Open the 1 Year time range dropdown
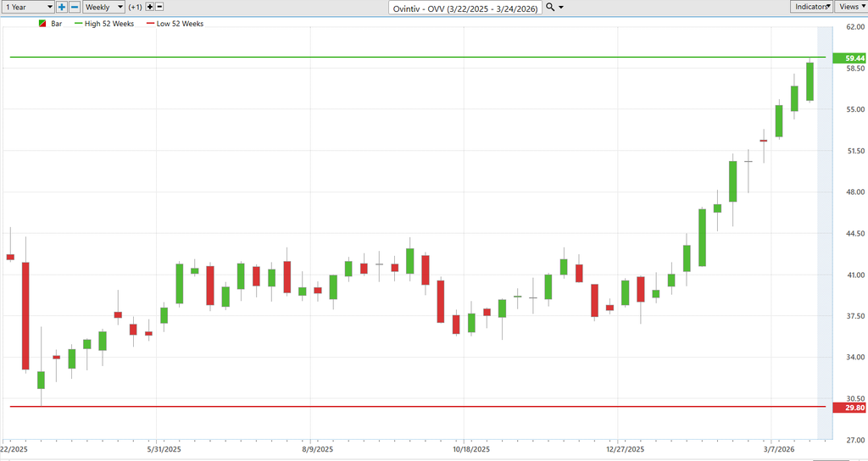This screenshot has width=868, height=461. tap(27, 7)
